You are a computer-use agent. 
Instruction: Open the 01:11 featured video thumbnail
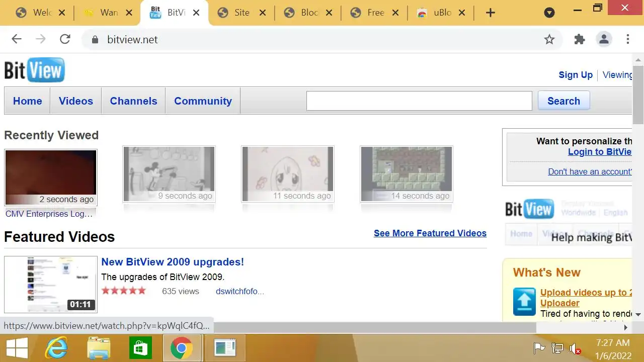(51, 285)
